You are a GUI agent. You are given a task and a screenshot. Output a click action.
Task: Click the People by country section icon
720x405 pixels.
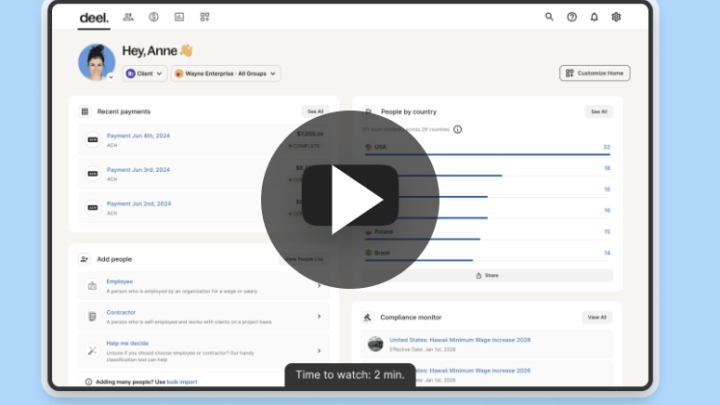(368, 112)
